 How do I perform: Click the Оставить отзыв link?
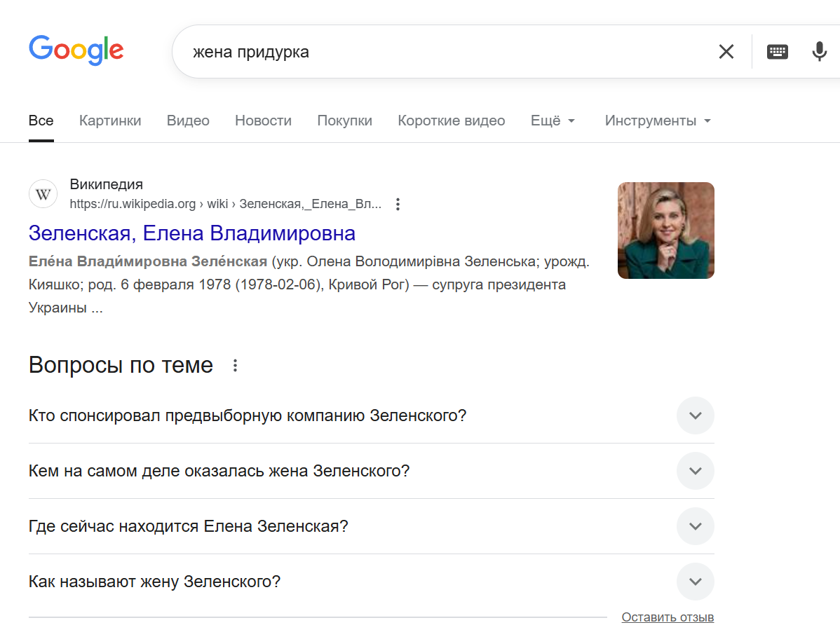pos(667,617)
